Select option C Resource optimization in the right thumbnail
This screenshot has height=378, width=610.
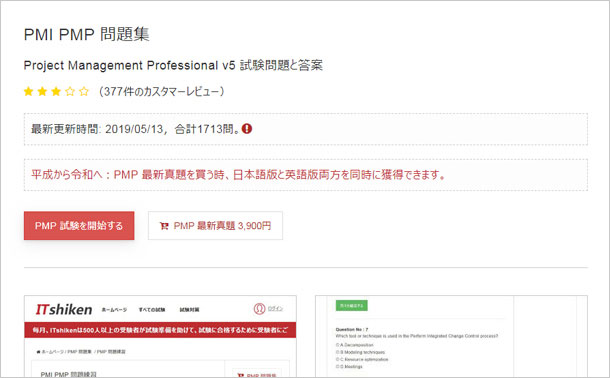(362, 359)
